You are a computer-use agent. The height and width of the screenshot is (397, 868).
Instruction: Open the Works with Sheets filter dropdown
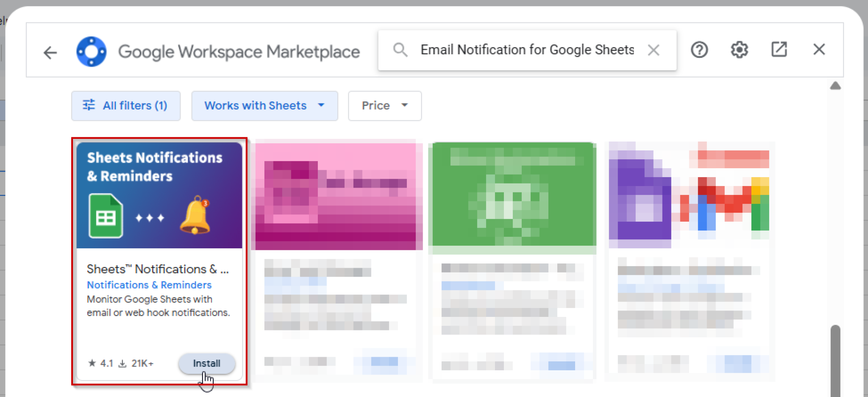pos(264,105)
